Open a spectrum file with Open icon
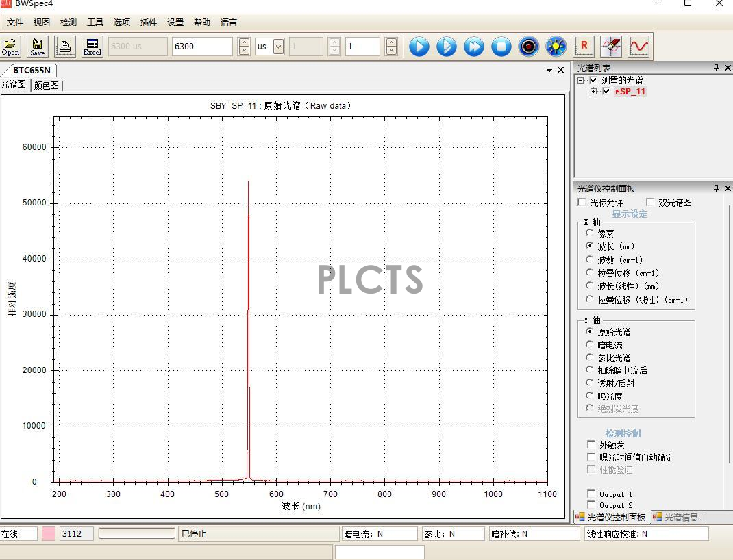Screen dimensions: 733x560 (x=11, y=47)
